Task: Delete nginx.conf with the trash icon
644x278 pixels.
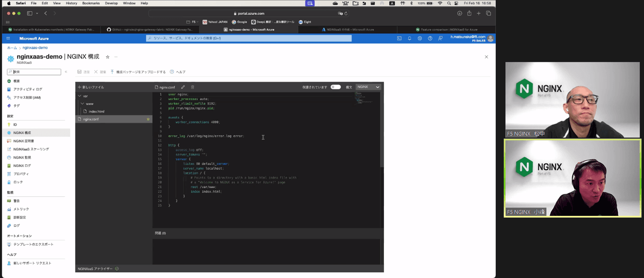Action: [x=192, y=87]
